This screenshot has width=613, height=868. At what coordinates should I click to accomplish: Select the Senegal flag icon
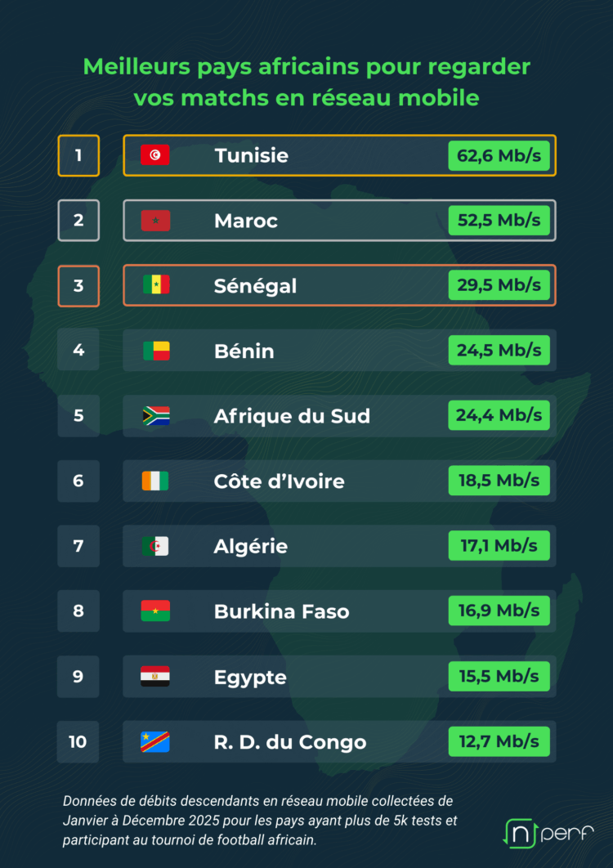coord(155,285)
